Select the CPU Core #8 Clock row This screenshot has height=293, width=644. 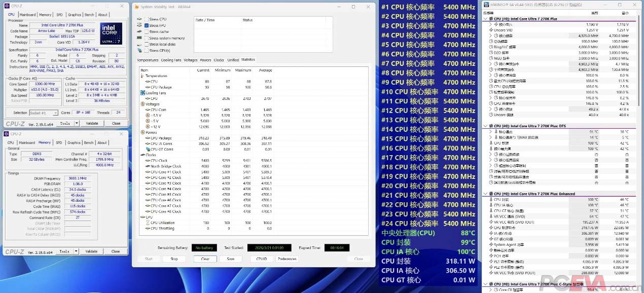pyautogui.click(x=206, y=211)
